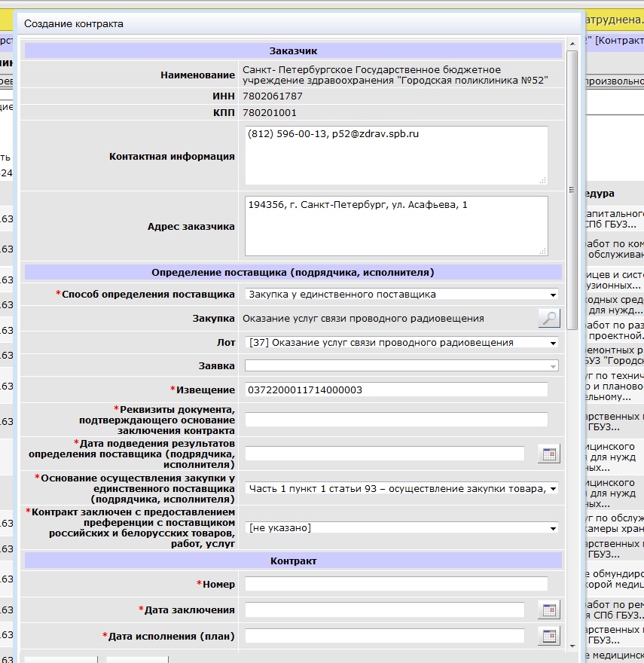
Task: Expand Основание осуществления закупки dropdown
Action: (401, 489)
